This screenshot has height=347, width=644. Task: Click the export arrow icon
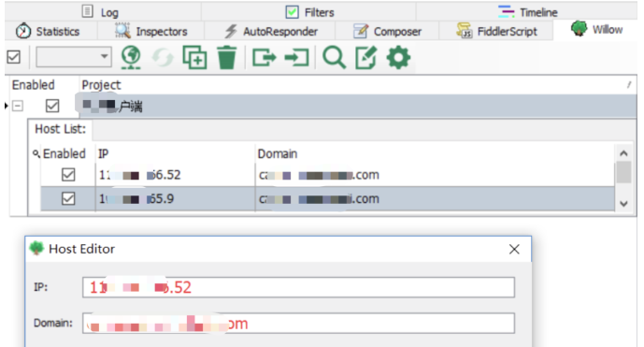coord(265,57)
